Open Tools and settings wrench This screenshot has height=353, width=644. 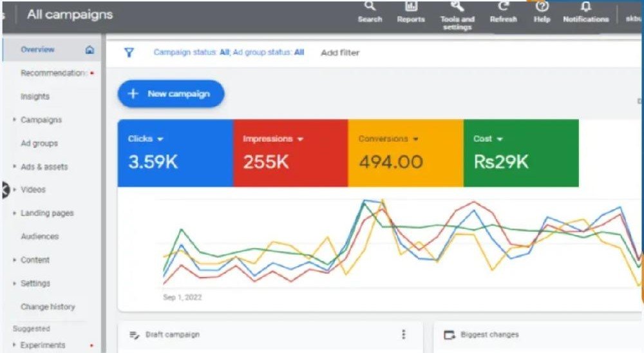click(457, 6)
